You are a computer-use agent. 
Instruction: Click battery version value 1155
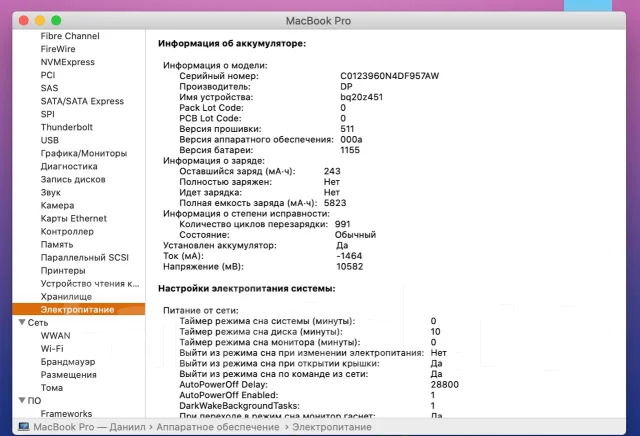pos(350,150)
